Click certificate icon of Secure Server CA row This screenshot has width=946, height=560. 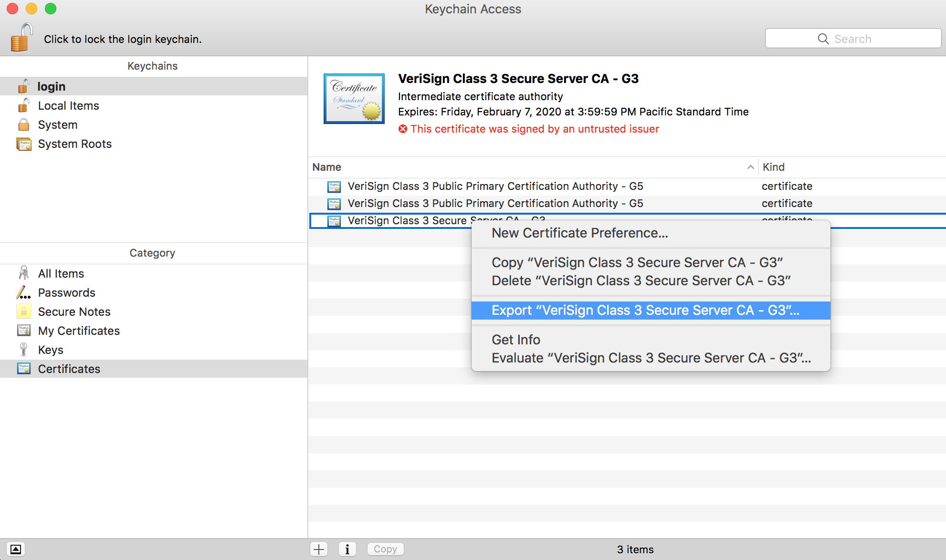334,221
